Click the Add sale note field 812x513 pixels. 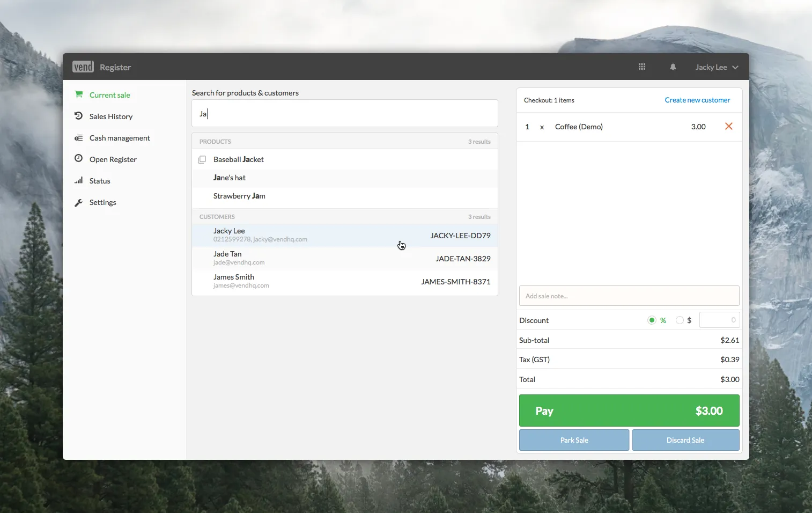click(629, 296)
